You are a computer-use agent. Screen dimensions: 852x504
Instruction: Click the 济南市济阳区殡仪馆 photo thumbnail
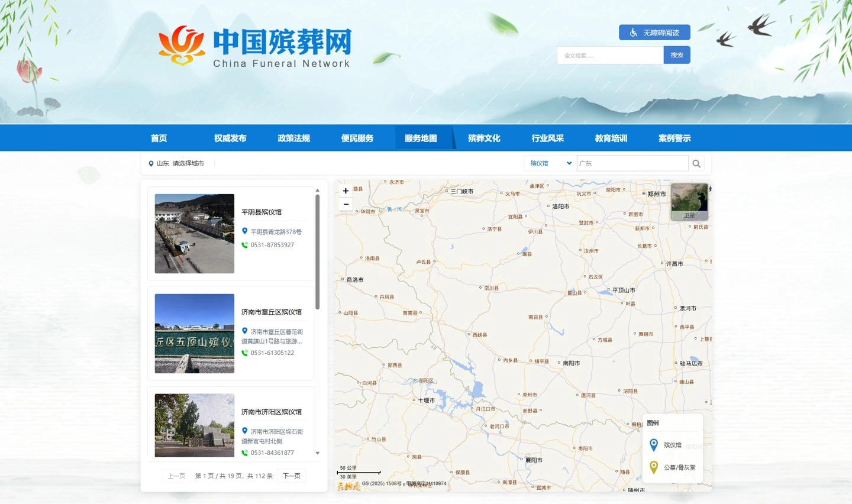tap(194, 425)
